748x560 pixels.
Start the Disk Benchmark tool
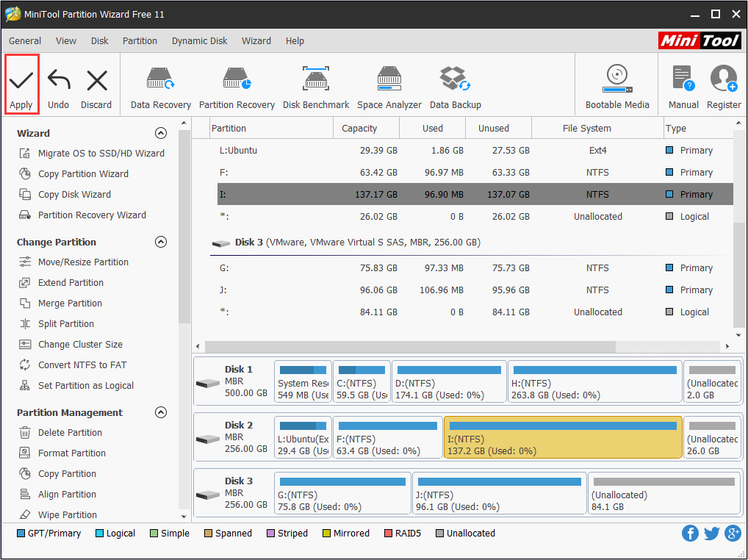click(316, 88)
